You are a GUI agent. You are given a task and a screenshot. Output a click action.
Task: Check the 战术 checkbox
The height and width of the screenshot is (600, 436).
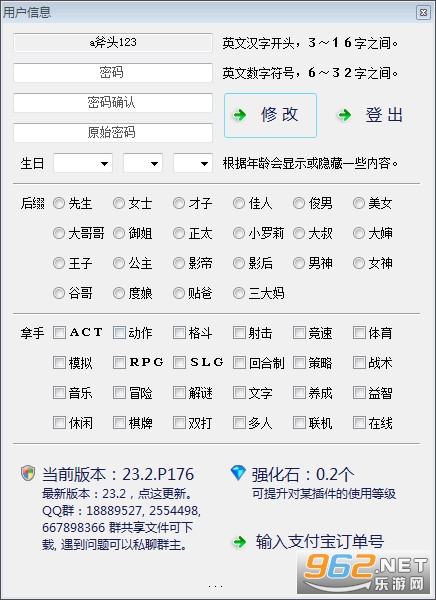point(359,362)
